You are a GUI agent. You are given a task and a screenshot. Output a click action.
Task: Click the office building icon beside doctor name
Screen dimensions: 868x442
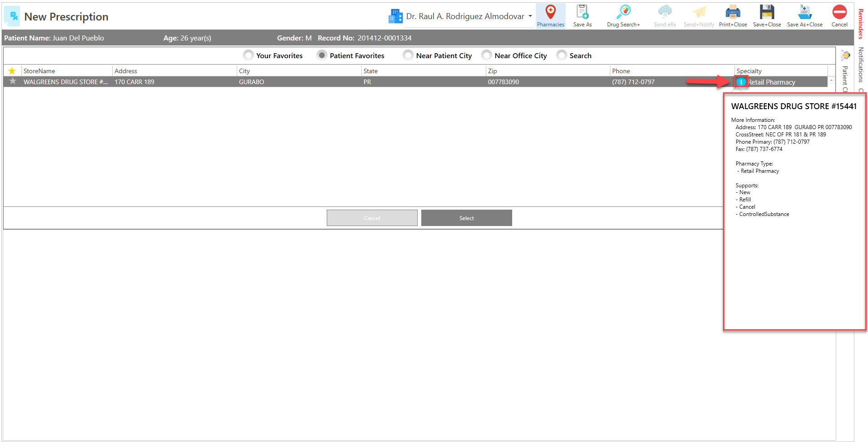pyautogui.click(x=395, y=16)
